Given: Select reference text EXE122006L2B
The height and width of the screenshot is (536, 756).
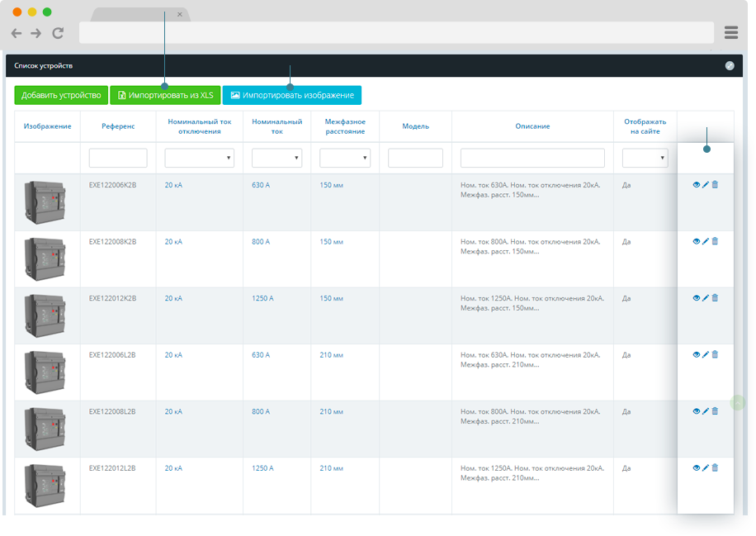Looking at the screenshot, I should pos(112,355).
